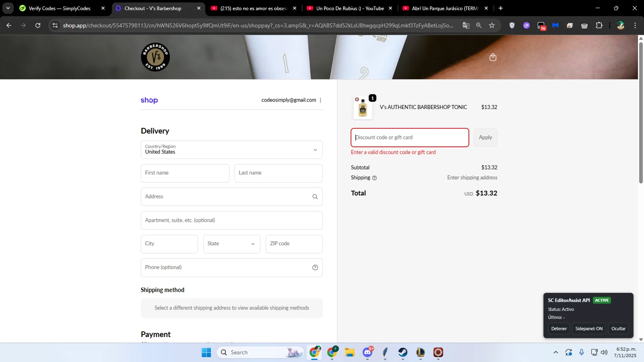This screenshot has height=362, width=644.
Task: Open League of Legends taskbar icon
Action: (420, 353)
